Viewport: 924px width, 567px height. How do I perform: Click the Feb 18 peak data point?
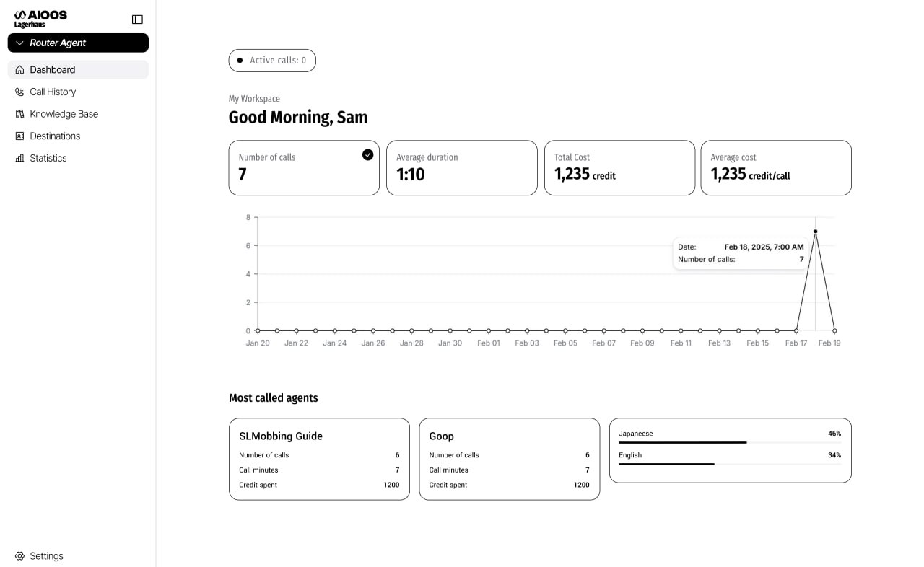point(816,232)
